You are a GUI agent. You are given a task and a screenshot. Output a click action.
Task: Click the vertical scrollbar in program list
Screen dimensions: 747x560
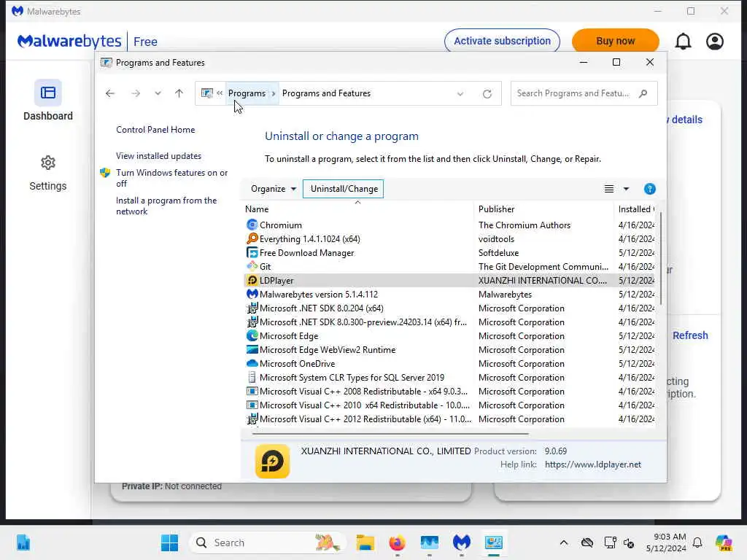[661, 260]
